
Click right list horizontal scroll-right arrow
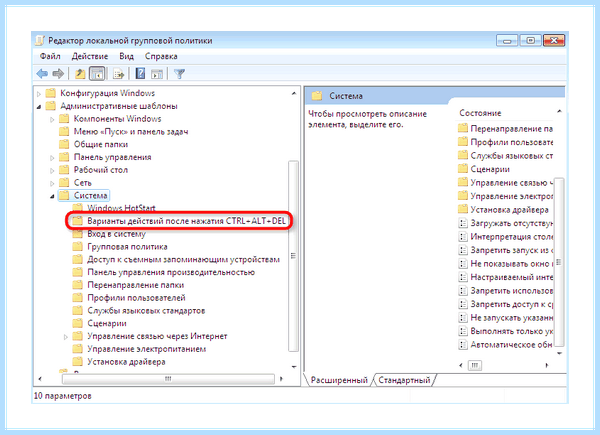[x=546, y=365]
